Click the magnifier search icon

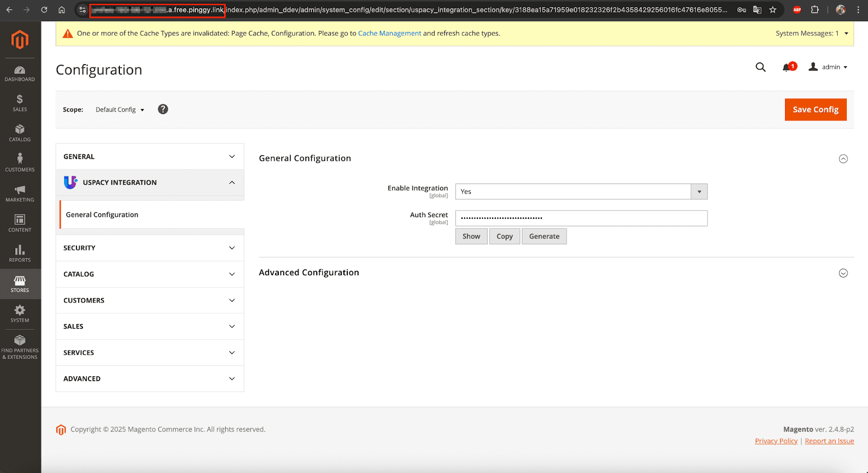click(761, 67)
